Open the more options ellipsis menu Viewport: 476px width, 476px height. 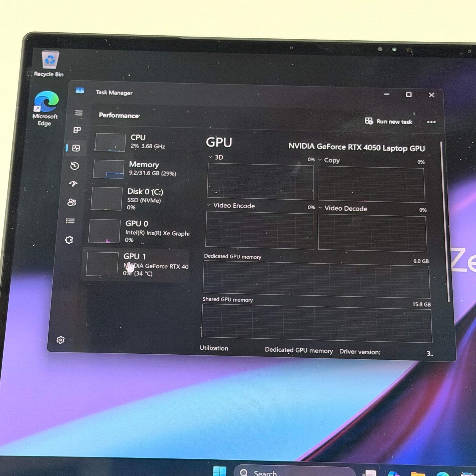(x=431, y=122)
